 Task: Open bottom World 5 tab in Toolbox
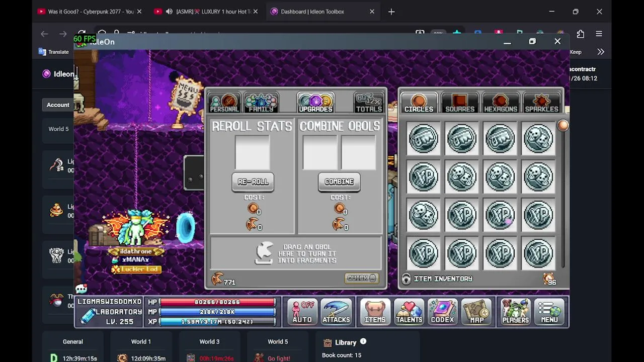click(278, 342)
